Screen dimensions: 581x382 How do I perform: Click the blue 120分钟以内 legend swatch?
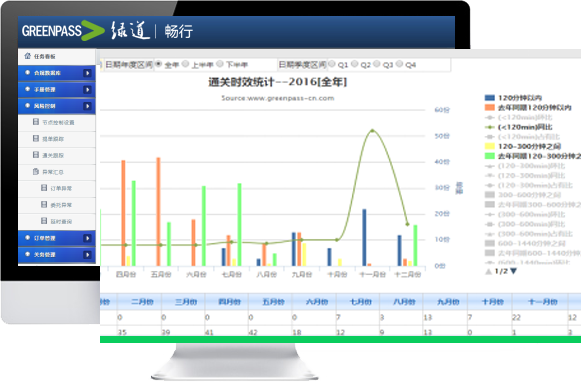pos(489,98)
